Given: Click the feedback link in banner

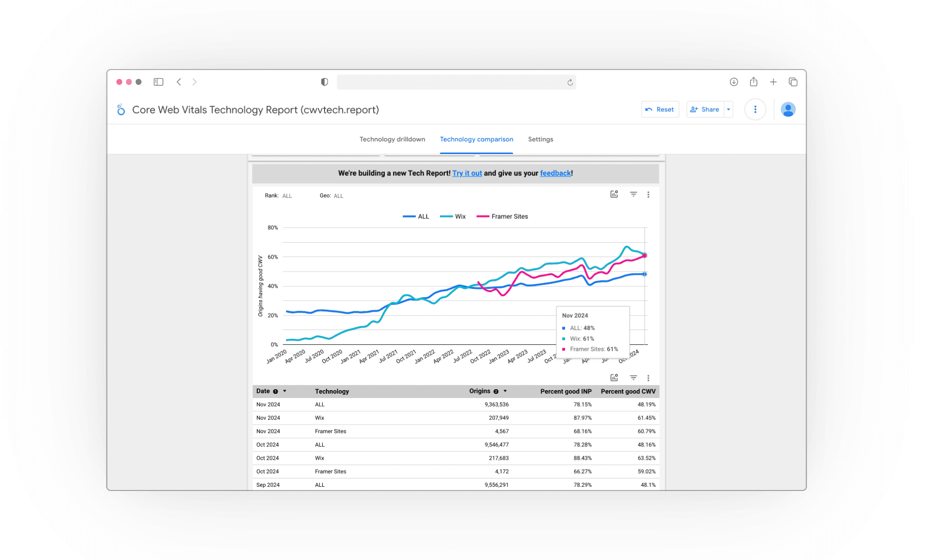Looking at the screenshot, I should tap(555, 173).
